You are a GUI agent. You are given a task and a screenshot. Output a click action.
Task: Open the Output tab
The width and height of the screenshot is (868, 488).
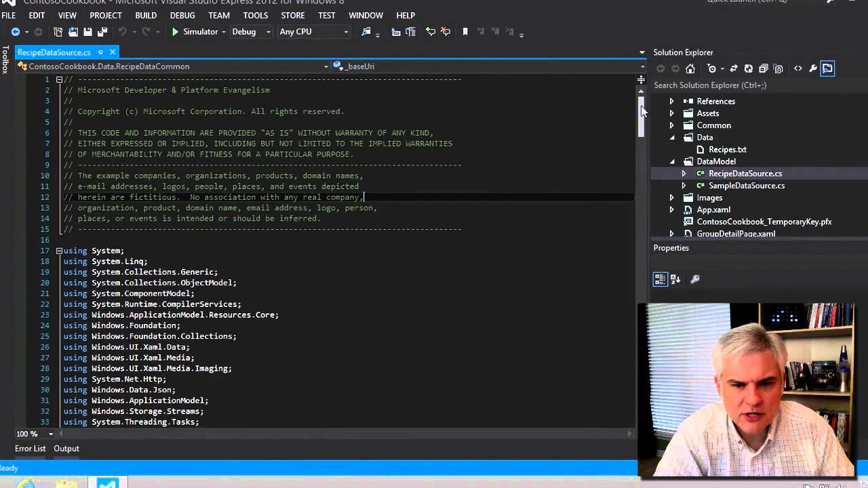point(66,449)
